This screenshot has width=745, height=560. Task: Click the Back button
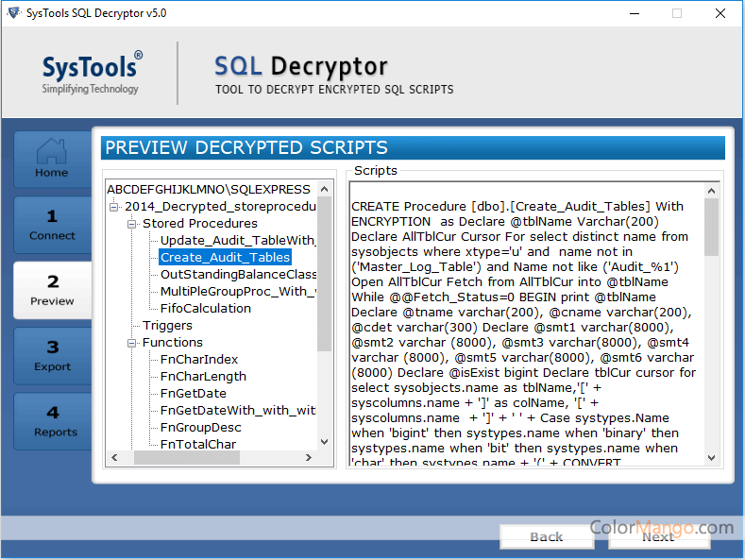tap(546, 536)
